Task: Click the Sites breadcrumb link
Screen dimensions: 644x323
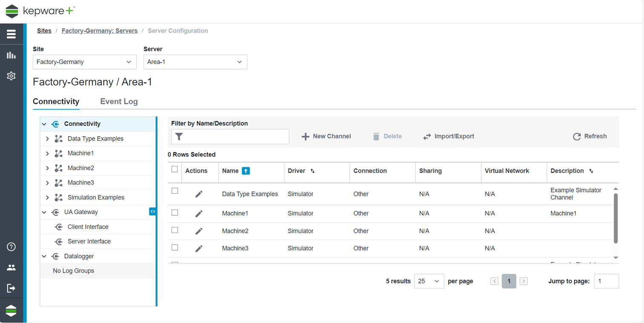Action: [44, 31]
